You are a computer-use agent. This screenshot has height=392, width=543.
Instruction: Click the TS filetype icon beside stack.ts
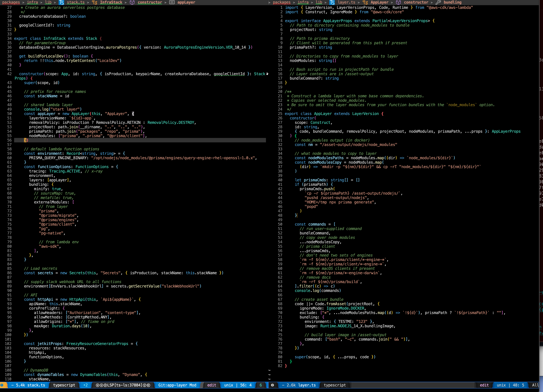[61, 2]
